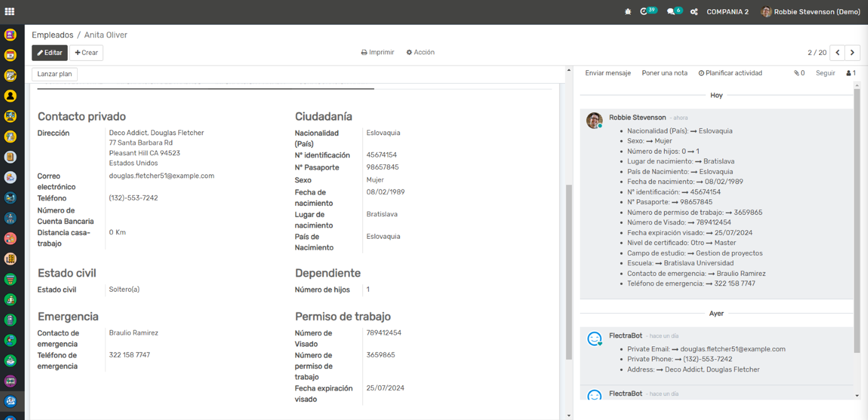Image resolution: width=868 pixels, height=420 pixels.
Task: Go to previous employee record arrow
Action: coord(837,53)
